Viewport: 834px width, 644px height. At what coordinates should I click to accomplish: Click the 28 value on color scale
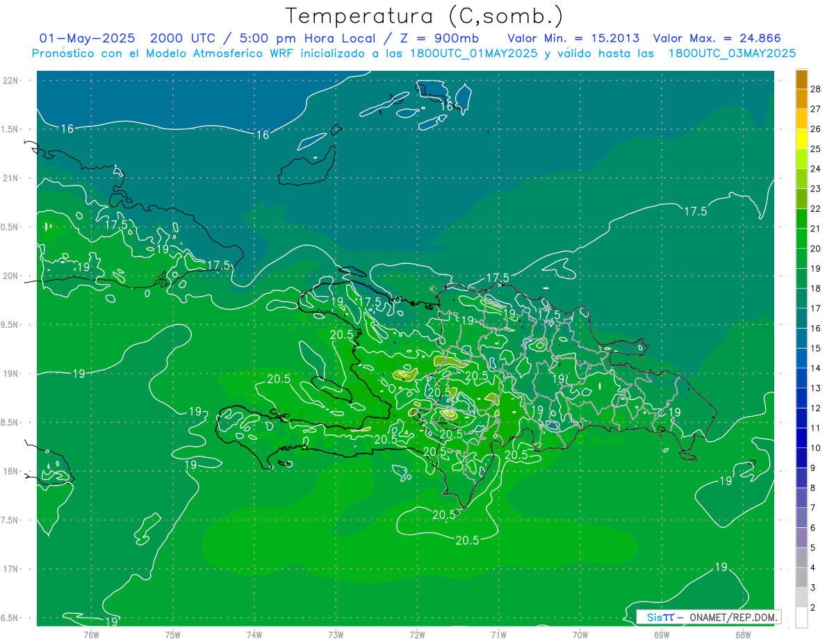point(816,89)
